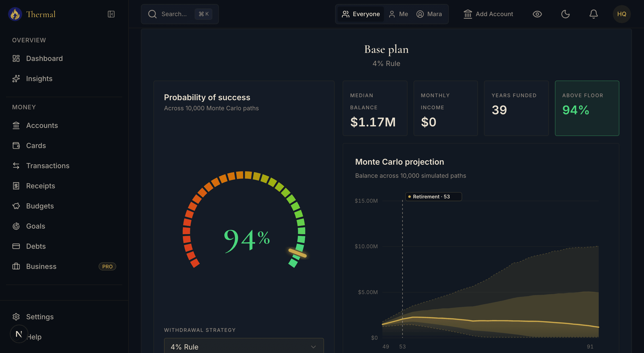Click the 94% gauge center value
The image size is (644, 353).
click(247, 240)
